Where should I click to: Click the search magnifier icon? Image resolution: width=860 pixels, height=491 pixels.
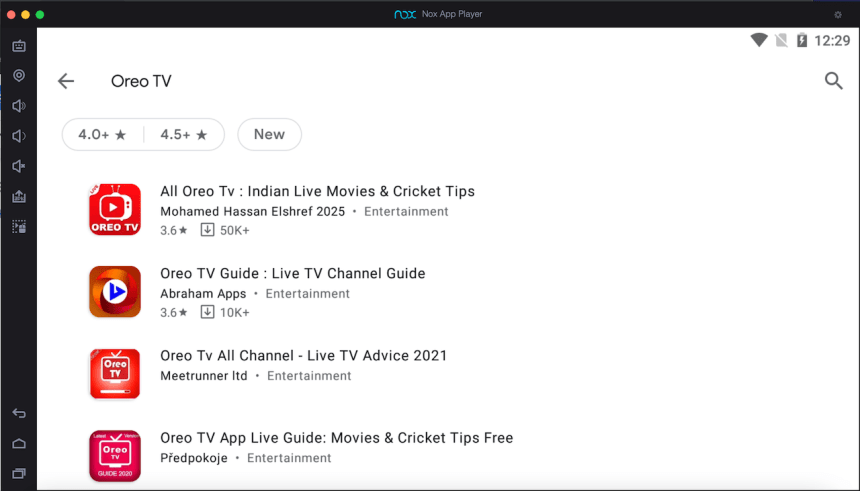834,81
